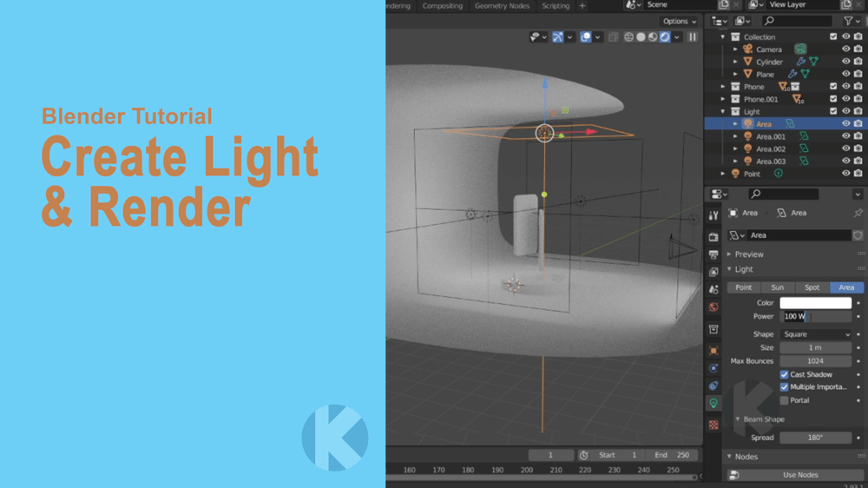Enable the Portal checkbox
This screenshot has height=488, width=868.
tap(785, 400)
